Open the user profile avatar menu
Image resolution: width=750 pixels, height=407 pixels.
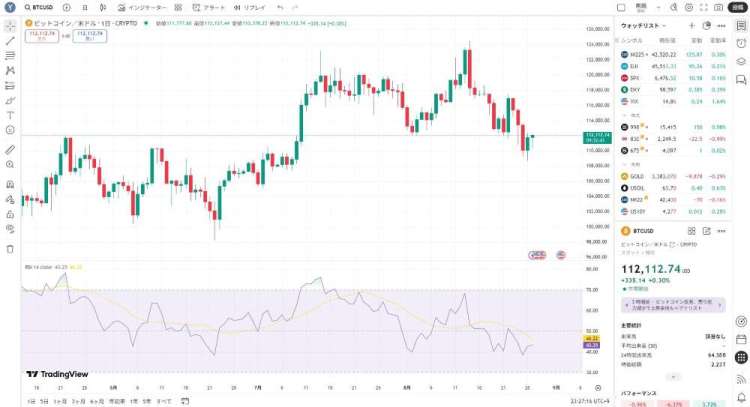point(10,7)
